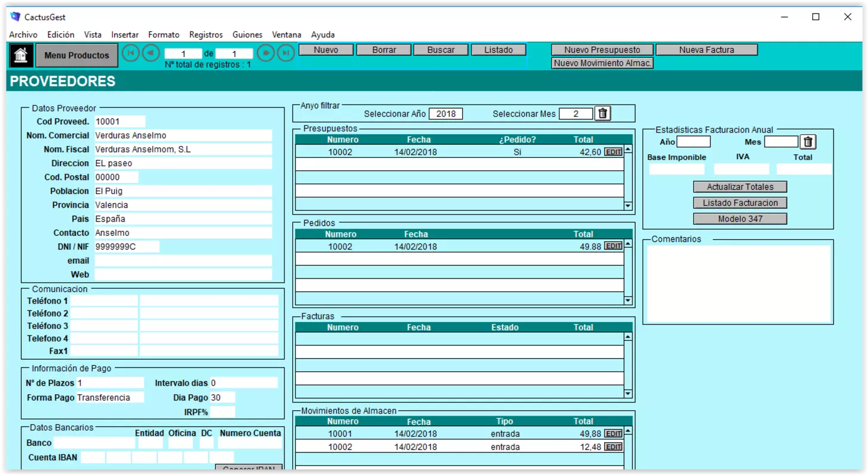
Task: Go to last record navigation icon
Action: [286, 53]
